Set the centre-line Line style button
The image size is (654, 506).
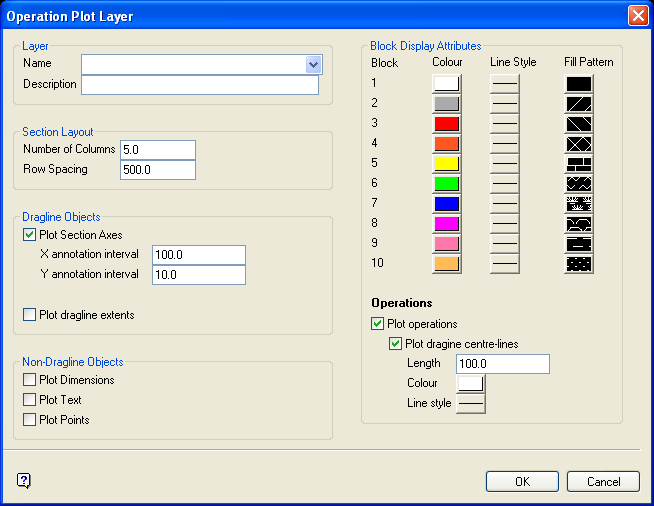pos(471,404)
